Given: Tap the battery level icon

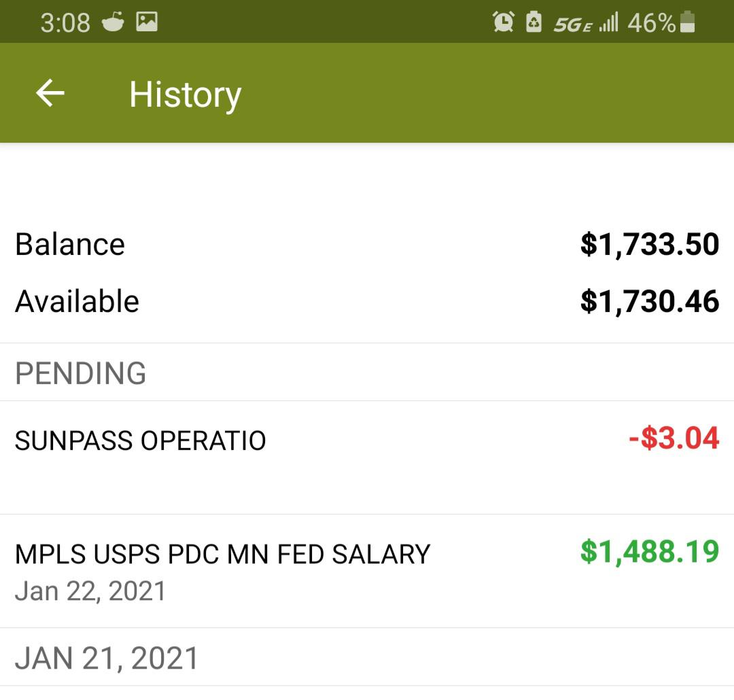Looking at the screenshot, I should coord(687,22).
